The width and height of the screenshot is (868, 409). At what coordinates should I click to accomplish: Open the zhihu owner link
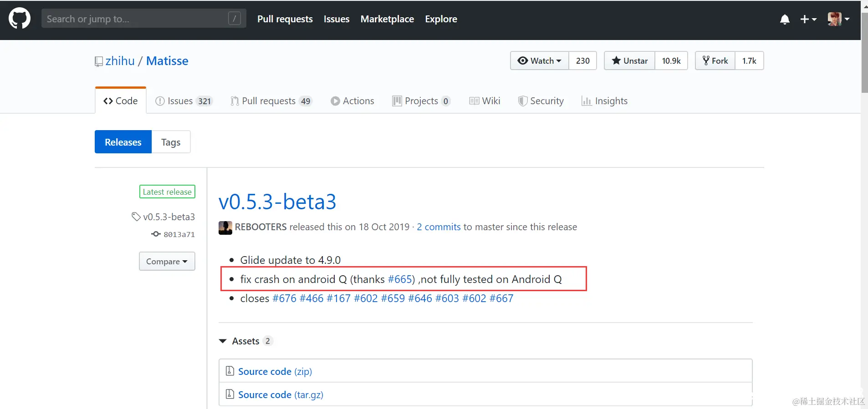120,61
